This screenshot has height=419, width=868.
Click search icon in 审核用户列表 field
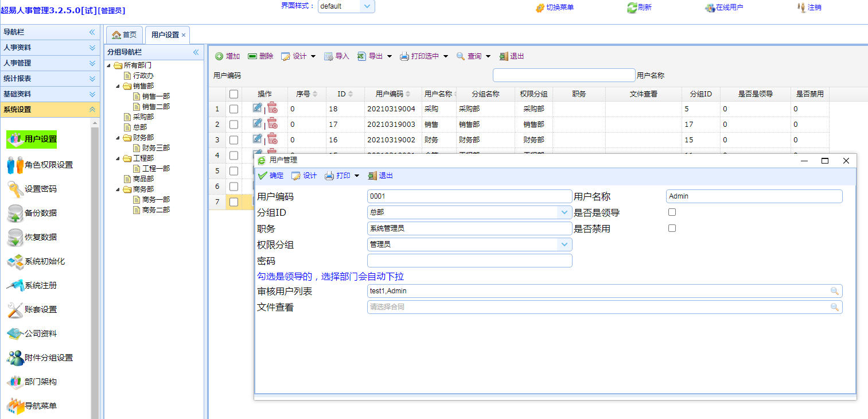tap(835, 291)
